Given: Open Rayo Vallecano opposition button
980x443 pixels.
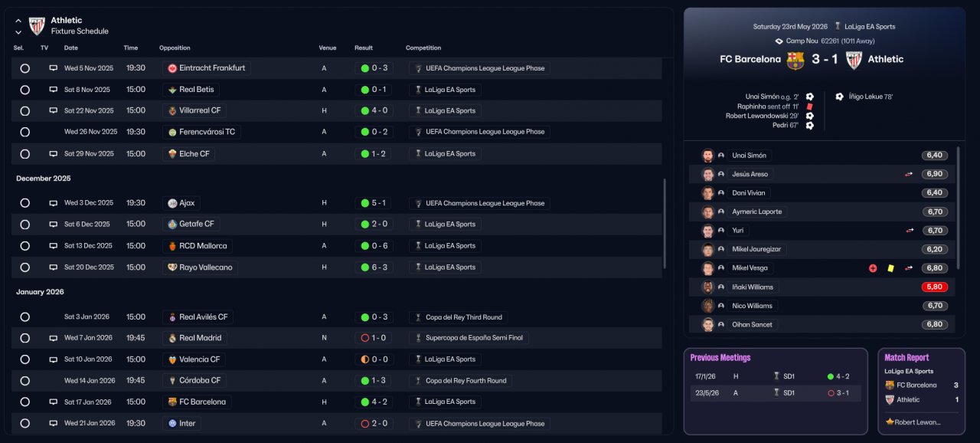Looking at the screenshot, I should 200,267.
